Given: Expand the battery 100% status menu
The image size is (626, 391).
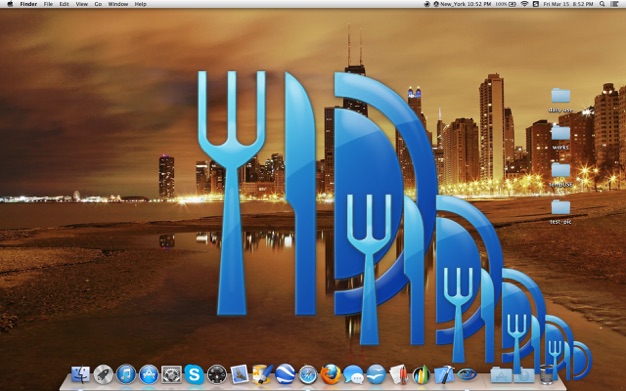Looking at the screenshot, I should (x=506, y=4).
